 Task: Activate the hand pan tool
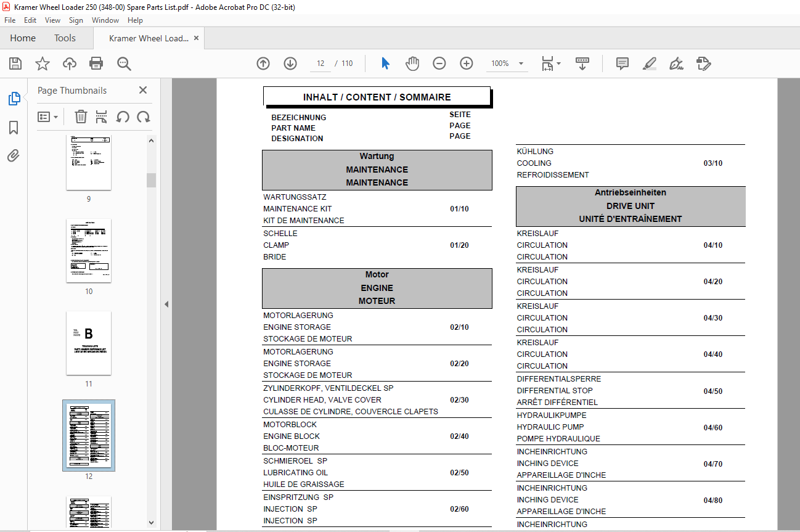(x=412, y=63)
